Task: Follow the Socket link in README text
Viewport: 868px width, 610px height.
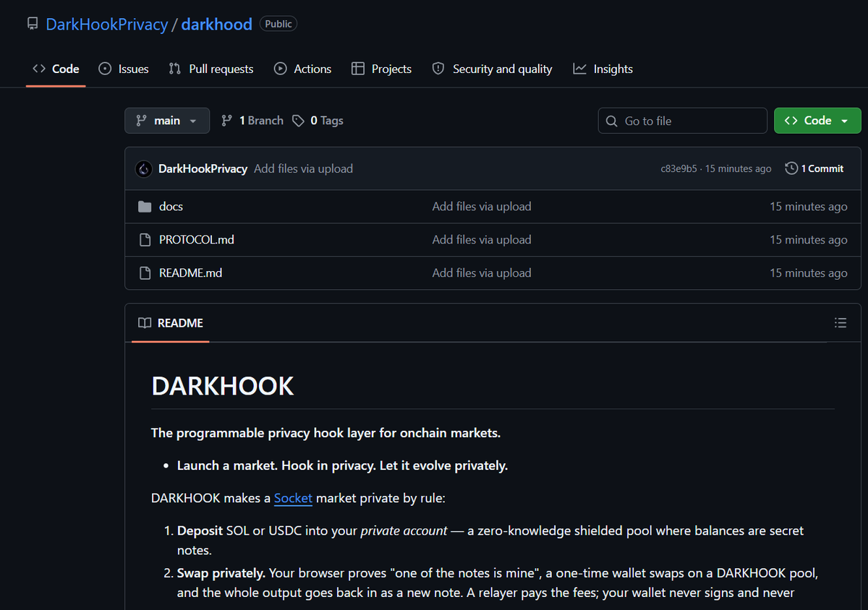Action: [293, 498]
